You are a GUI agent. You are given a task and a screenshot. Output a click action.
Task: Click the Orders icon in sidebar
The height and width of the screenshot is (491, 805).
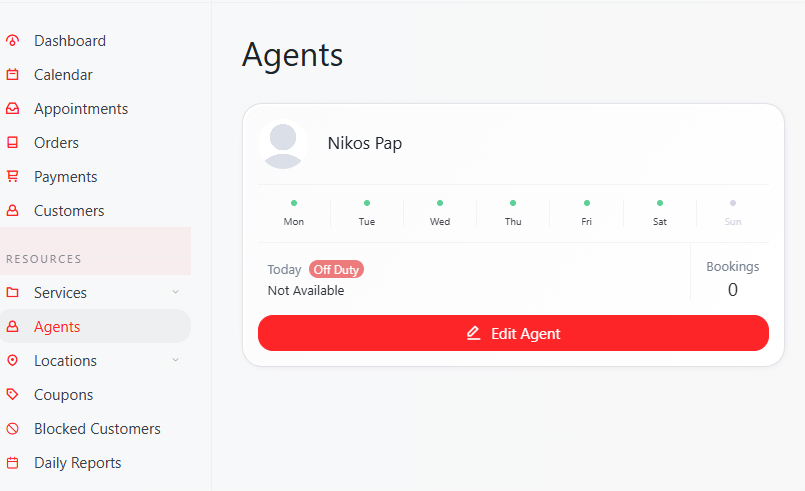click(x=12, y=143)
